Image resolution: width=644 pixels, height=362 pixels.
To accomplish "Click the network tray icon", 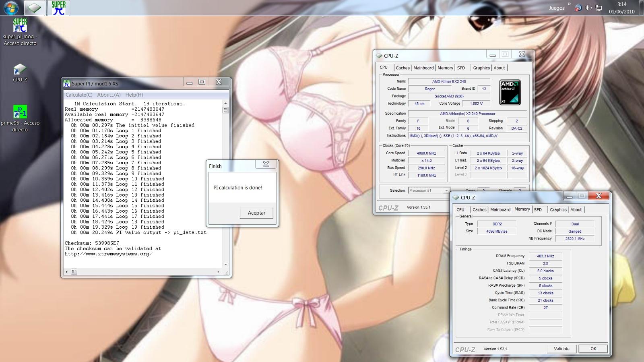I will [599, 8].
